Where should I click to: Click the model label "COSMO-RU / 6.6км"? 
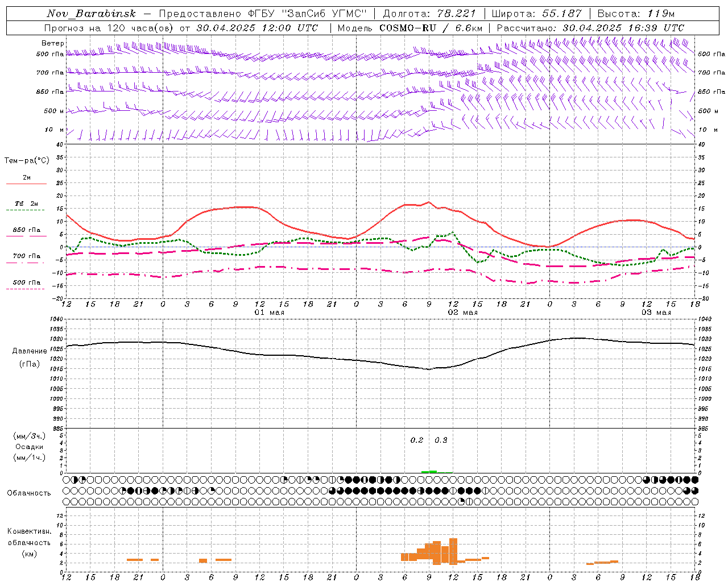(431, 28)
